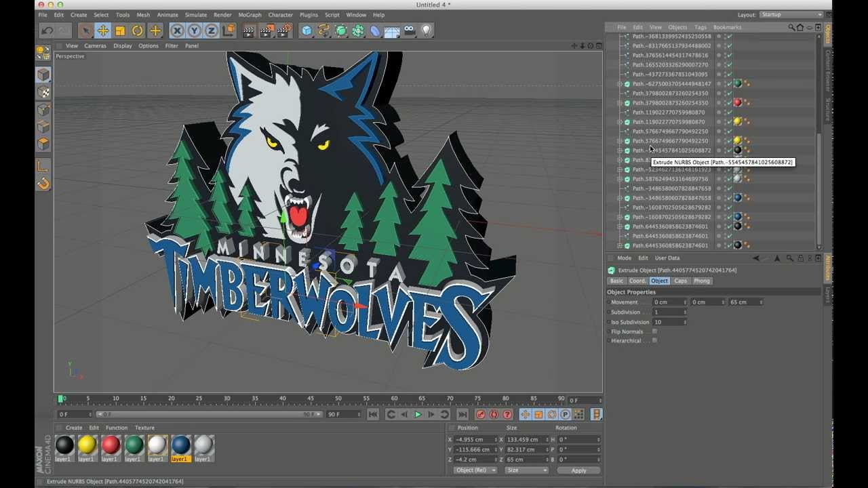
Task: Activate the Scale tool
Action: tap(120, 30)
